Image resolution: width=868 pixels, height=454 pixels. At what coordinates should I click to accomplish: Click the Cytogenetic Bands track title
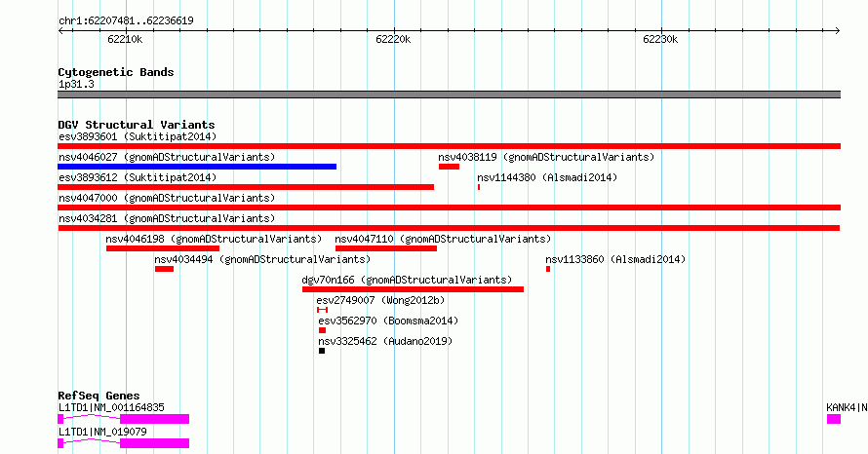(x=116, y=72)
